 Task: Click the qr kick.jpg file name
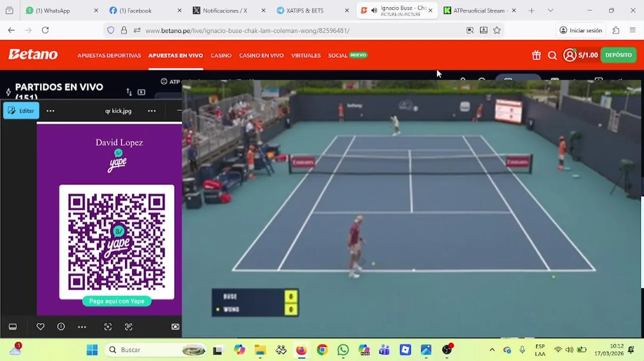coord(118,111)
